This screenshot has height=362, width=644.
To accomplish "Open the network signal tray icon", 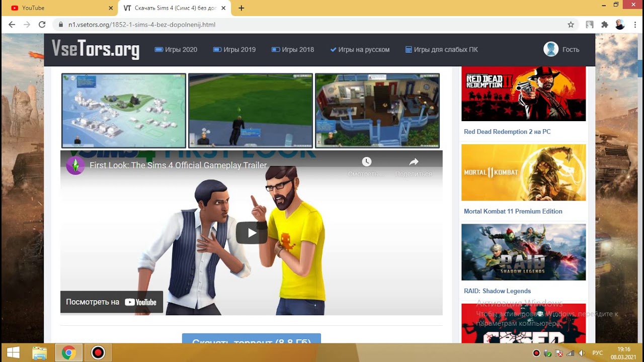I will pos(570,353).
